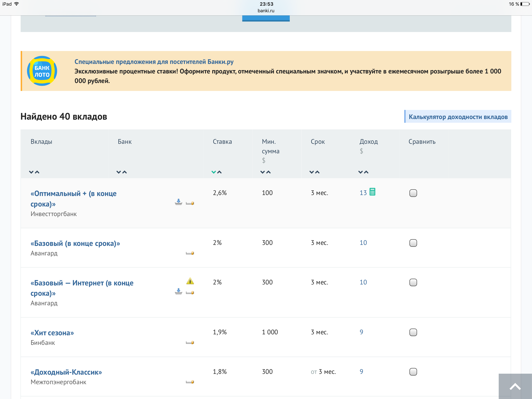Check compare box for «Доходный-Классик»
532x399 pixels.
click(x=413, y=372)
